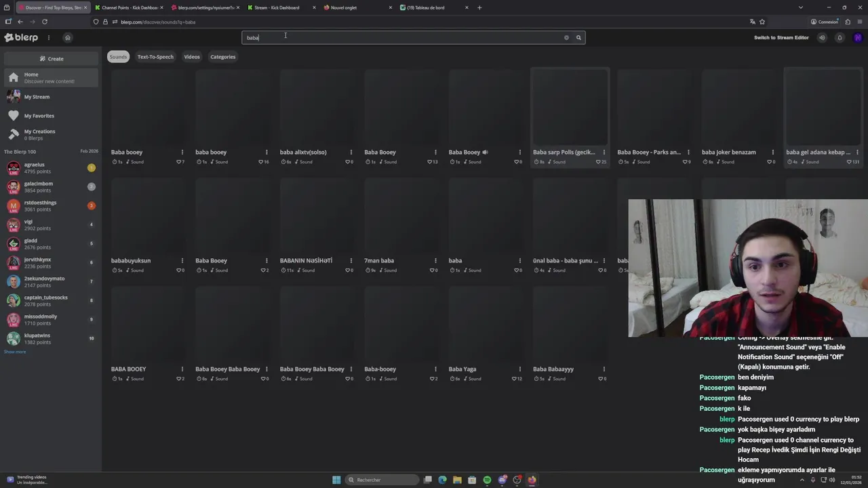Open captain_tubesocks in the Blerp 100 list
Viewport: 868px width, 488px height.
click(x=51, y=300)
